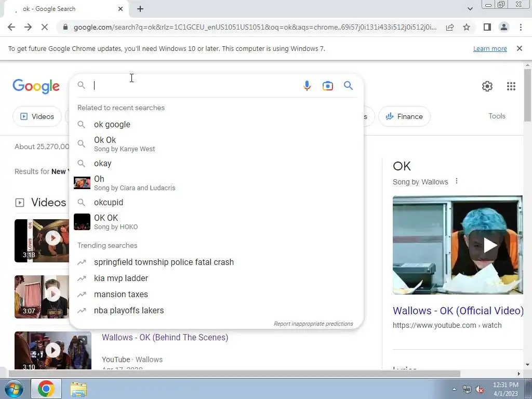Select trending search mansion taxes
This screenshot has width=532, height=399.
click(216, 294)
